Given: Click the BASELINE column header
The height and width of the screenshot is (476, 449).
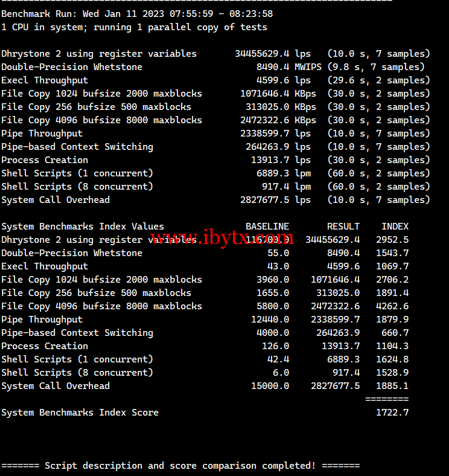Looking at the screenshot, I should point(267,227).
